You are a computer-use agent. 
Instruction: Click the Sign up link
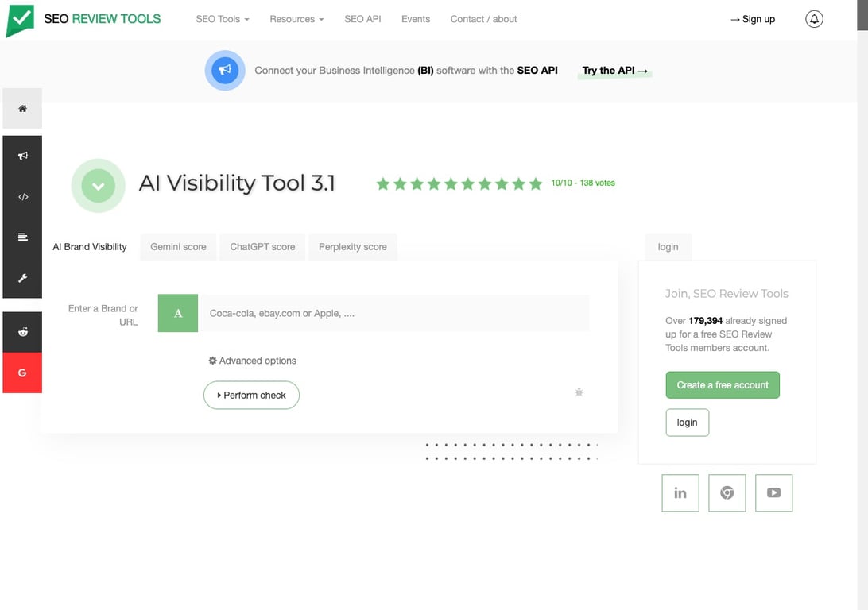point(753,19)
